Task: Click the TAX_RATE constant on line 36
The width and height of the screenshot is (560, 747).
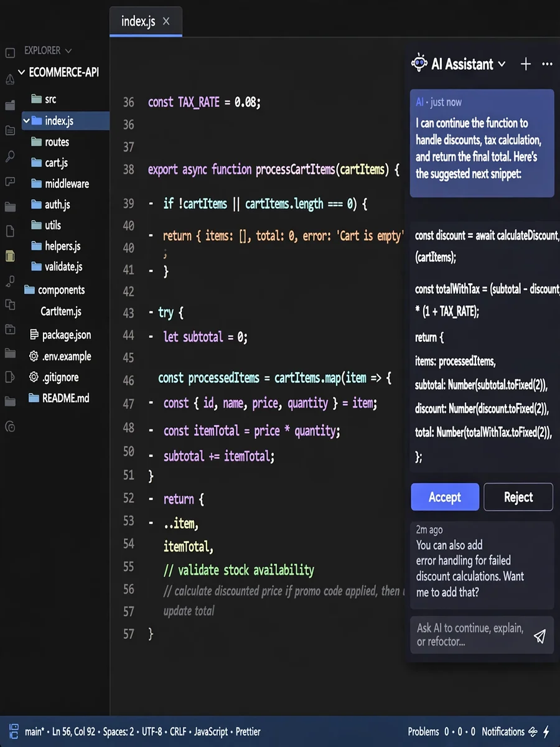Action: [x=199, y=102]
